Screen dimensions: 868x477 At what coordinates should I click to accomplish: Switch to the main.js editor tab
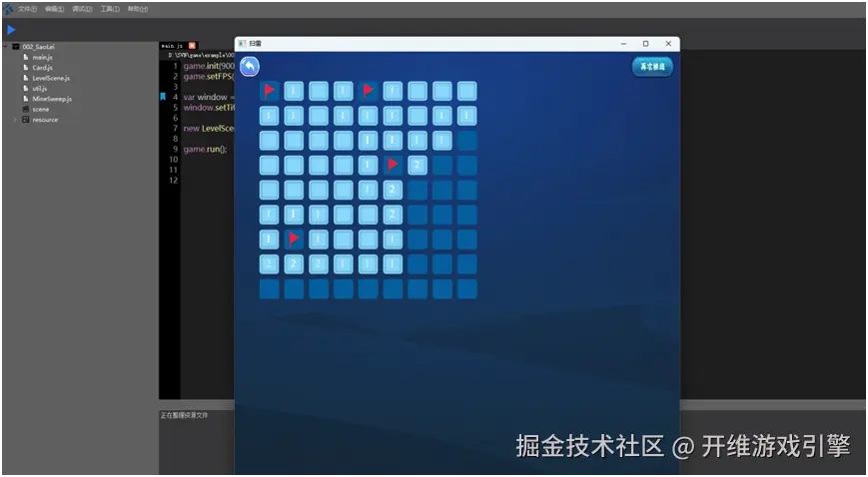[x=172, y=45]
